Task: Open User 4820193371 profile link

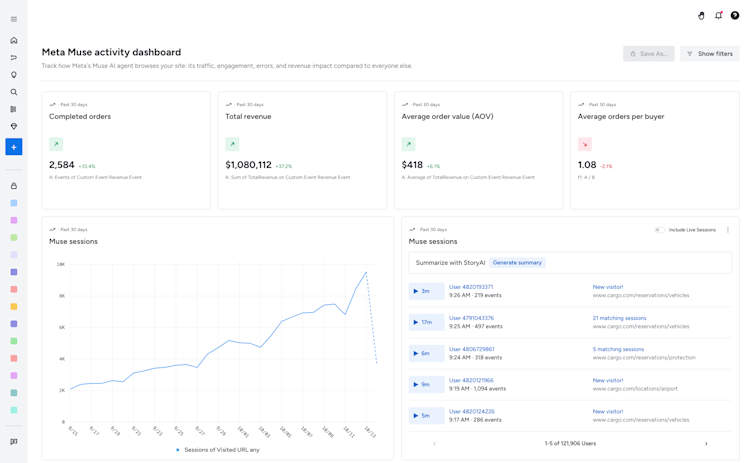Action: tap(471, 287)
